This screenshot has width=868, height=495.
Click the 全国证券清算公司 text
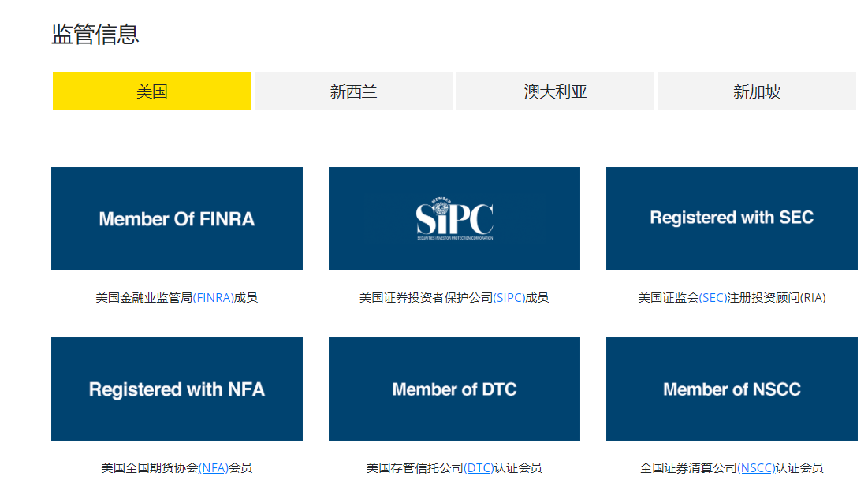688,468
